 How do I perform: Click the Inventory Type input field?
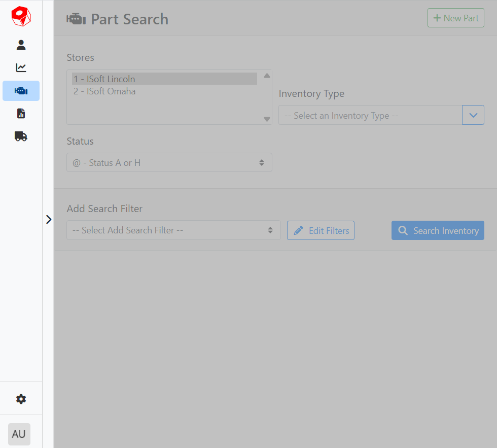[x=370, y=115]
